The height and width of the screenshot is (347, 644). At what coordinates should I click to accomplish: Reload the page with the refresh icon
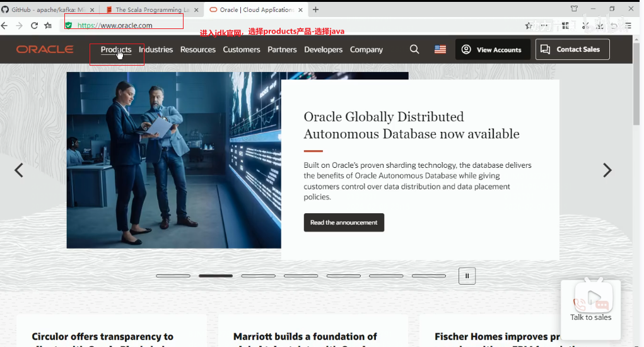(x=34, y=25)
